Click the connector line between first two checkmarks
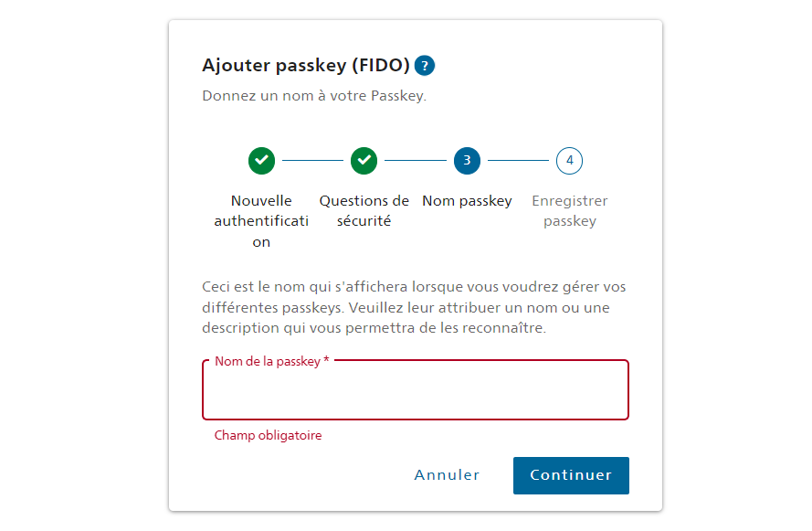812x531 pixels. 312,161
